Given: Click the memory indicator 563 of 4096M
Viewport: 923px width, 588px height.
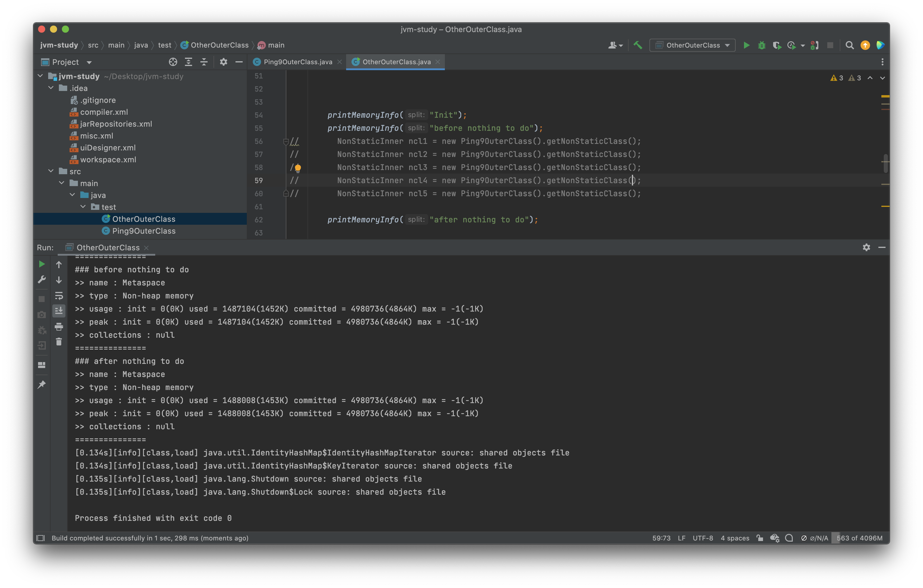Looking at the screenshot, I should (x=859, y=538).
